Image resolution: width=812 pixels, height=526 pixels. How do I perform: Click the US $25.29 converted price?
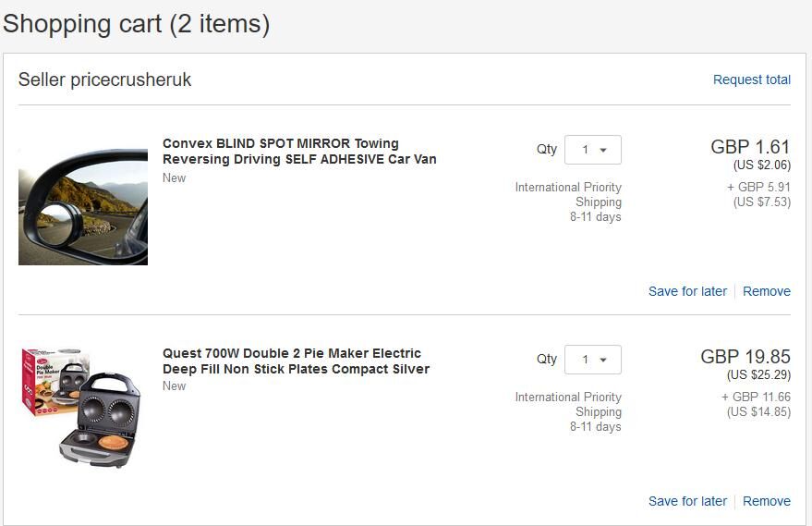(758, 375)
